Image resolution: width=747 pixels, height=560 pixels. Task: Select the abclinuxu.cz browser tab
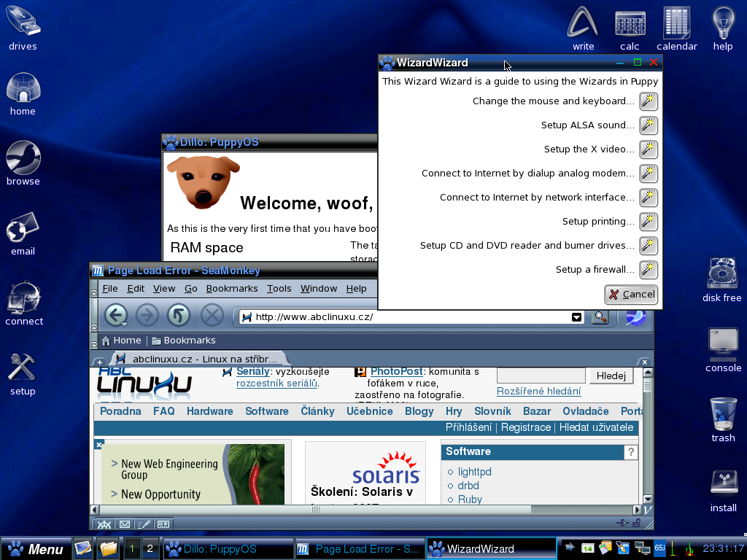pos(199,359)
